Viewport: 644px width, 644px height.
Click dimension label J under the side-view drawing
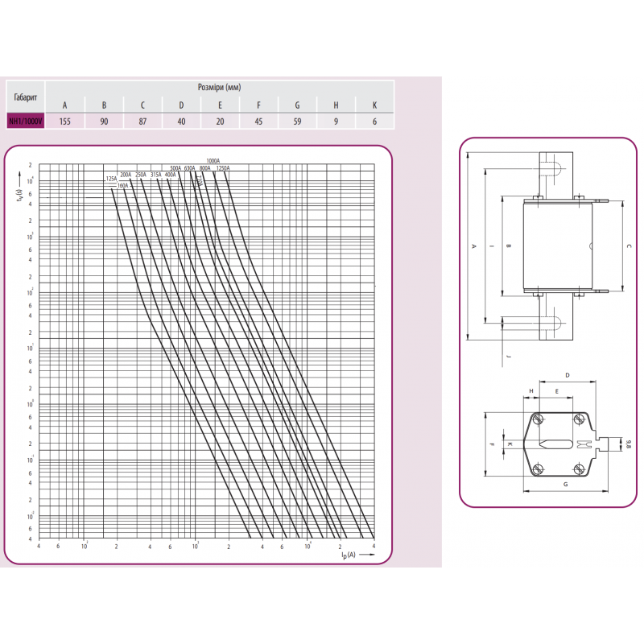(508, 355)
